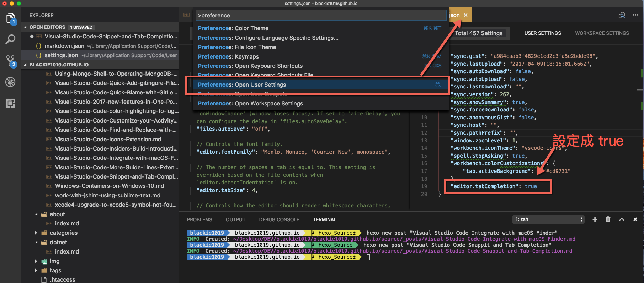Click the command palette input field
This screenshot has height=283, width=644.
coord(320,16)
